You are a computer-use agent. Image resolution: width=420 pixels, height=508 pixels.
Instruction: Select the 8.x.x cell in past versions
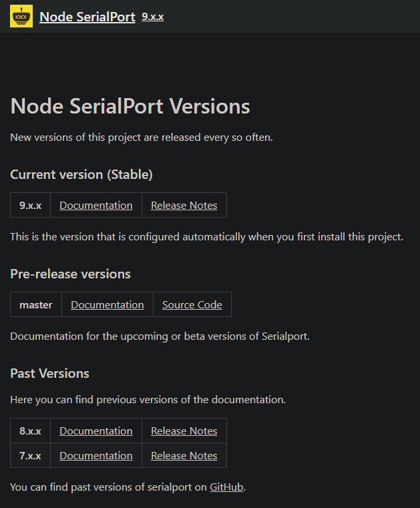(31, 431)
